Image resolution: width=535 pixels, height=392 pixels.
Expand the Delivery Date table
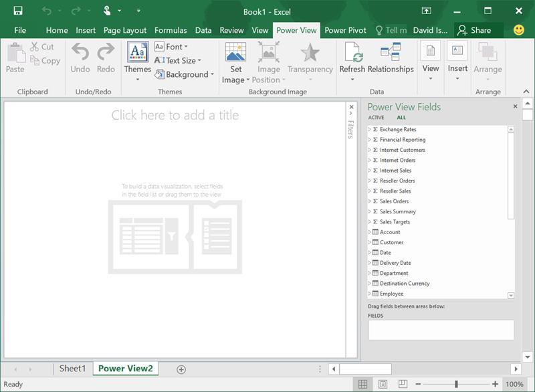370,263
